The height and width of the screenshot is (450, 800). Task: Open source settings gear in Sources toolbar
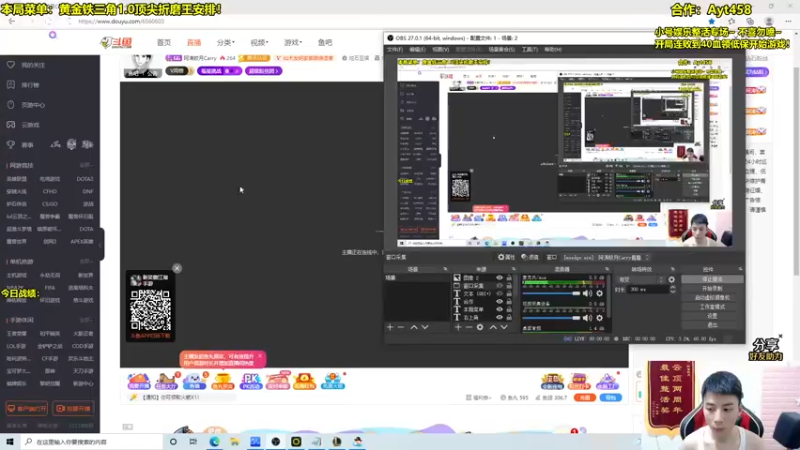(480, 327)
